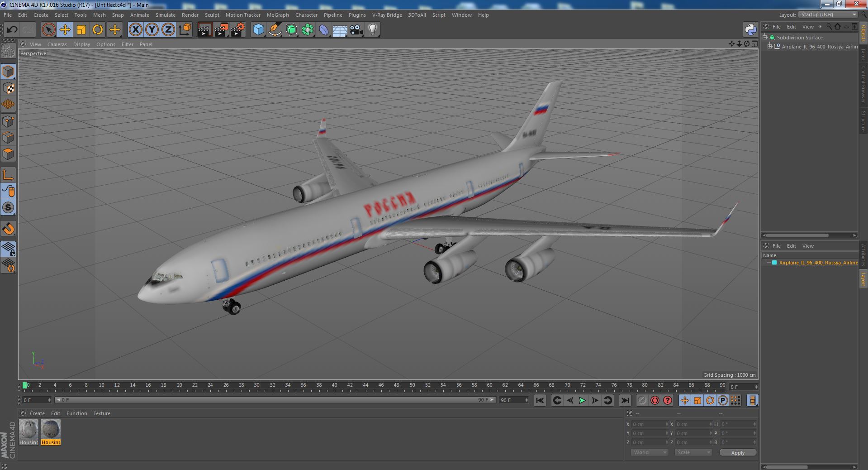Screen dimensions: 868x470
Task: Open the Scale mode dropdown
Action: click(x=693, y=452)
